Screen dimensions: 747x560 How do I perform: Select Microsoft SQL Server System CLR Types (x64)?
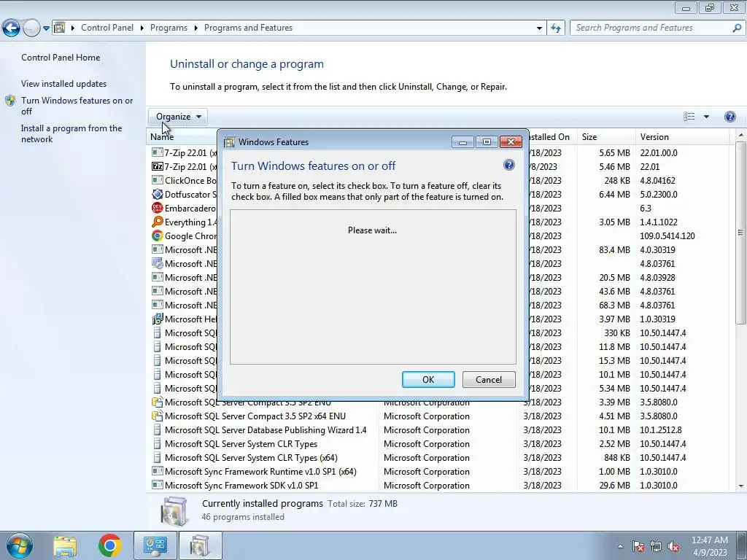(x=251, y=458)
